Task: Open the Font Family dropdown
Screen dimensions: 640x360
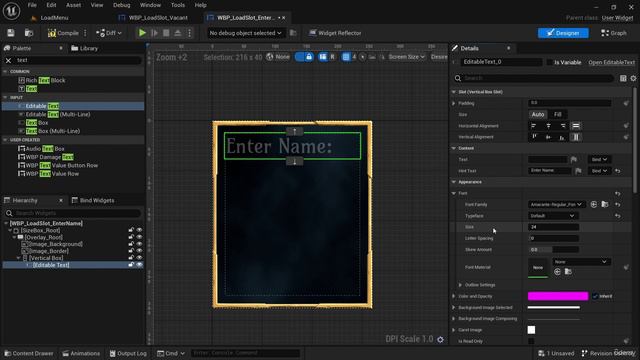Action: click(557, 204)
